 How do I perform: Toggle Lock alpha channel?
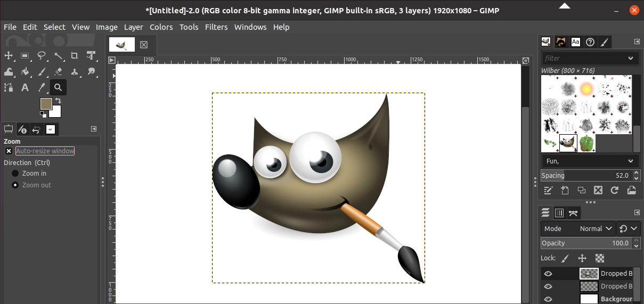pyautogui.click(x=600, y=258)
